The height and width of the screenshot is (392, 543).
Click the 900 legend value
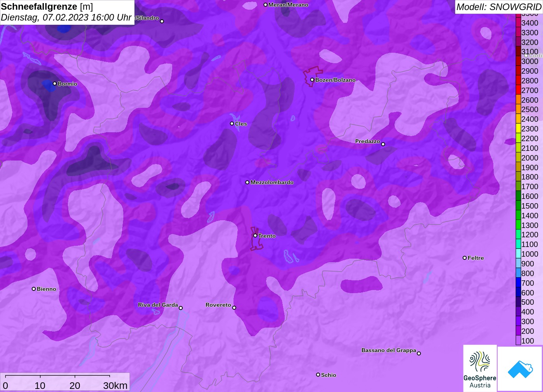point(527,264)
